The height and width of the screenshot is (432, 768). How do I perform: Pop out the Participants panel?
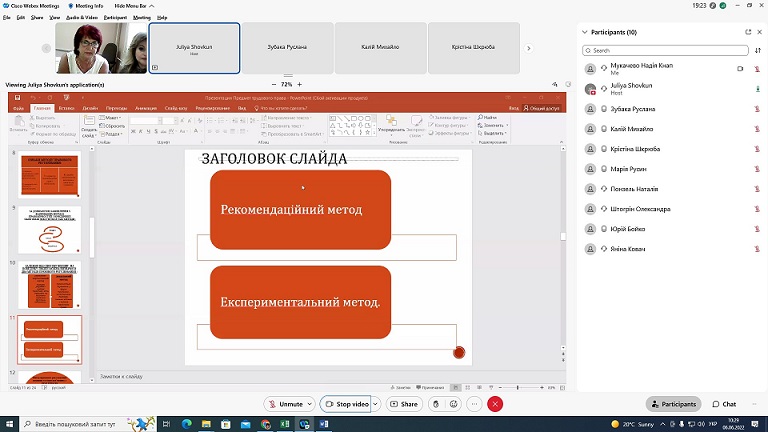(x=748, y=32)
